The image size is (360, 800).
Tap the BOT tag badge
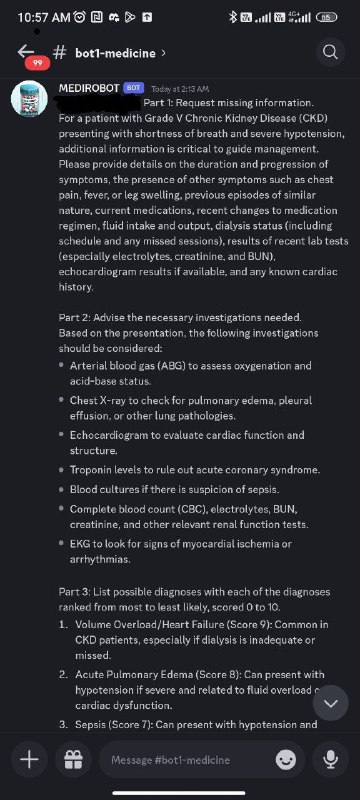pyautogui.click(x=134, y=88)
